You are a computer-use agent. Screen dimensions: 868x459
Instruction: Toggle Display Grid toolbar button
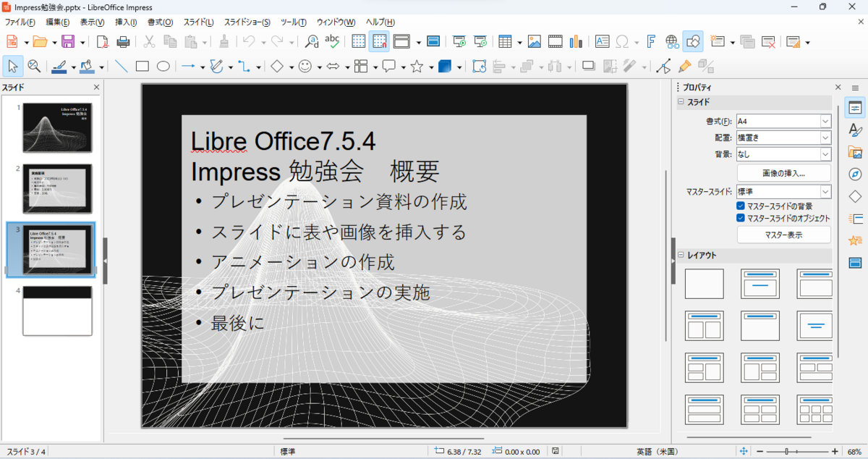click(x=359, y=41)
